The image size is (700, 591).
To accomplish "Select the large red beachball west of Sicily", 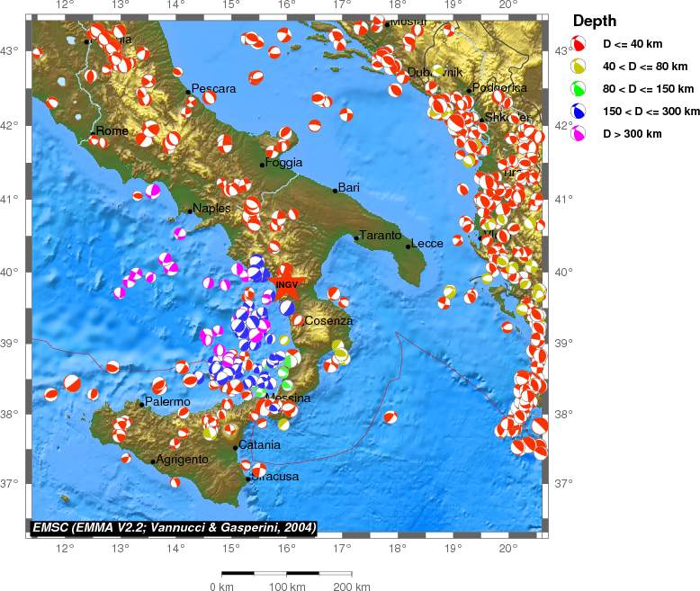I will pos(72,383).
